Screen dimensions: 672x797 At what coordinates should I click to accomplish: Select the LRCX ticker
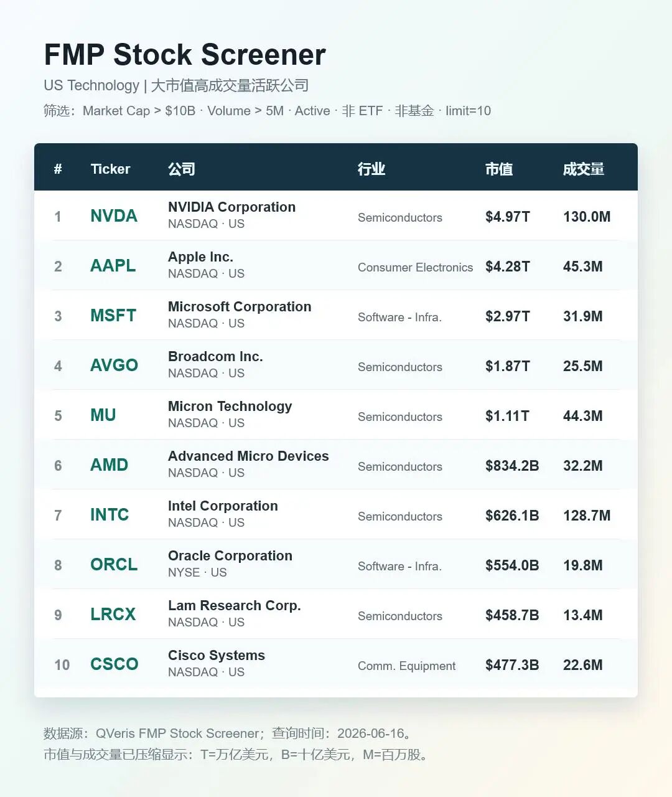point(113,615)
